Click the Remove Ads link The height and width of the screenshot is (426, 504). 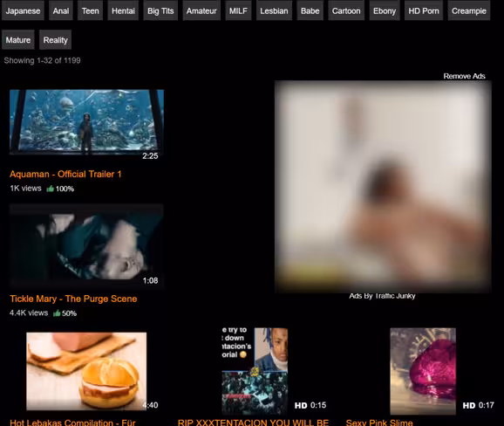464,76
